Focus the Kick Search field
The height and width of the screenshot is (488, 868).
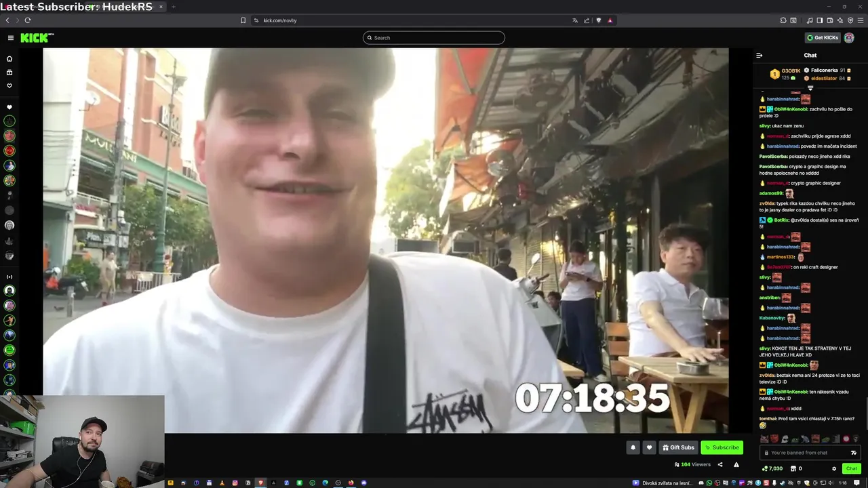(x=434, y=38)
